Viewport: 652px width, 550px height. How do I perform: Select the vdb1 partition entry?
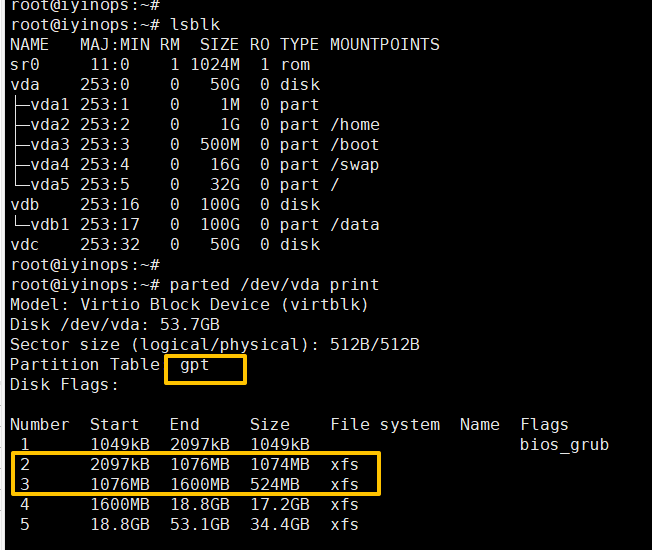tap(50, 224)
